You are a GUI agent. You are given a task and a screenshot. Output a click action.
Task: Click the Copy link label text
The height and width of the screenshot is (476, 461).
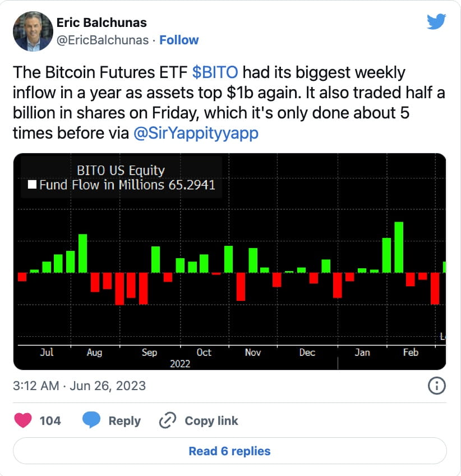tap(211, 420)
